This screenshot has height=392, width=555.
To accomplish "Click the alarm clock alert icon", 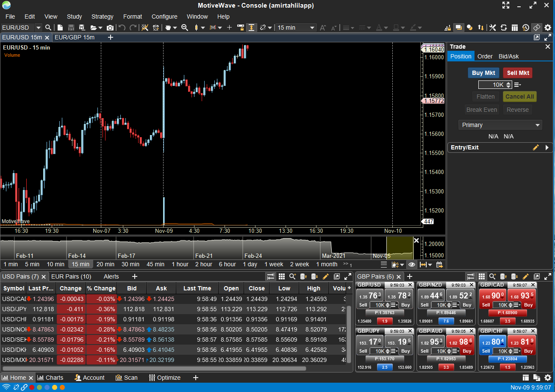I will tap(156, 28).
